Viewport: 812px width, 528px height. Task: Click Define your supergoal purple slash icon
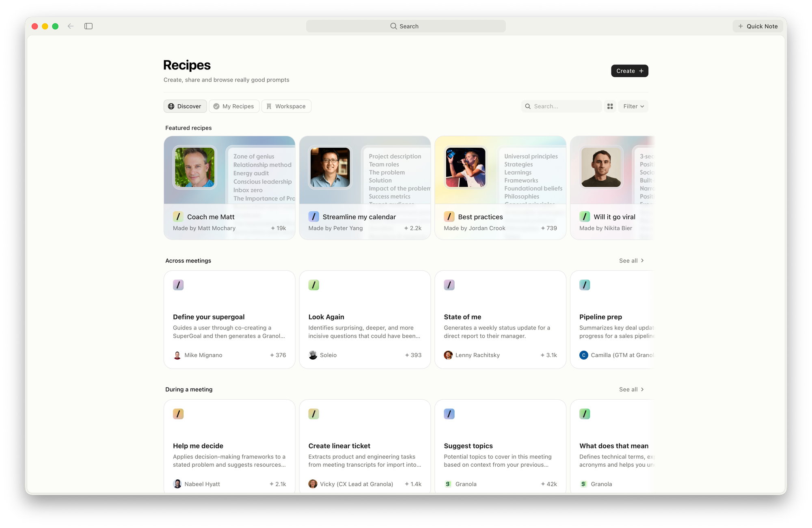tap(178, 285)
